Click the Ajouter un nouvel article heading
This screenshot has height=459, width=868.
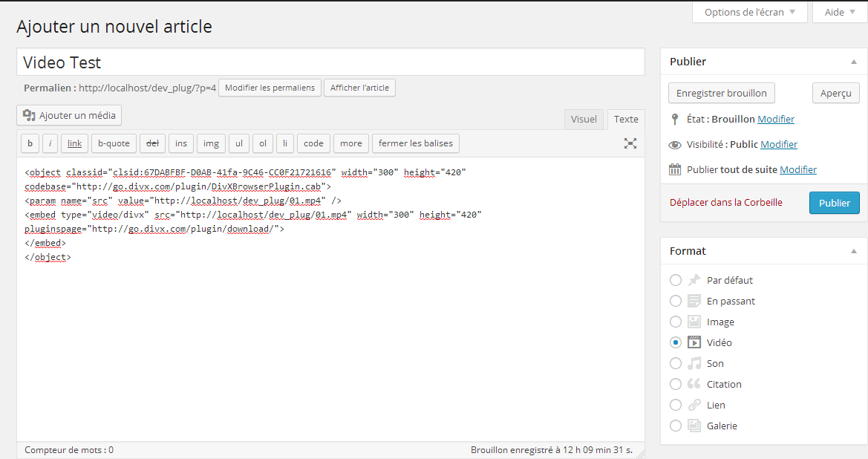[114, 27]
